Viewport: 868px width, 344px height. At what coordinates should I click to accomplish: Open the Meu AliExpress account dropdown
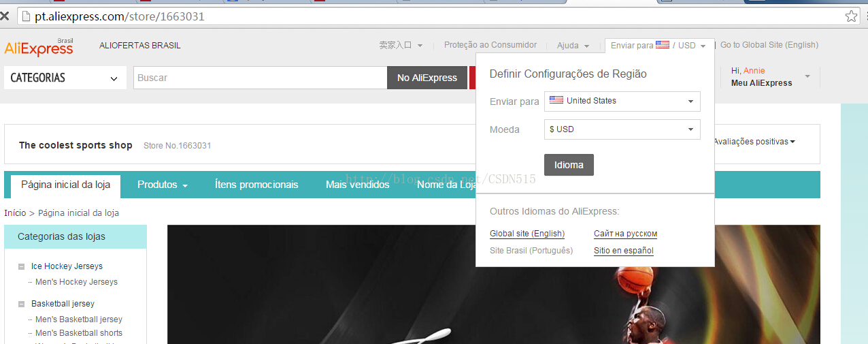tap(770, 77)
